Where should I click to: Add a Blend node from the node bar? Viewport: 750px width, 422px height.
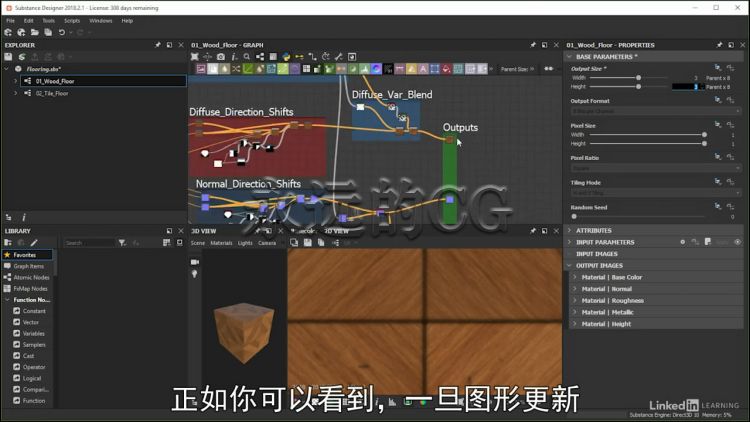coord(212,69)
